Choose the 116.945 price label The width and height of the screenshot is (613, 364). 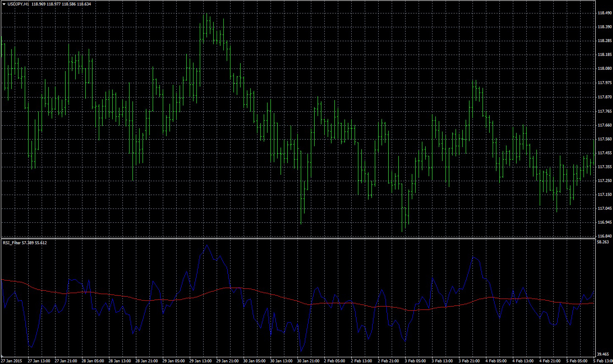pos(604,222)
